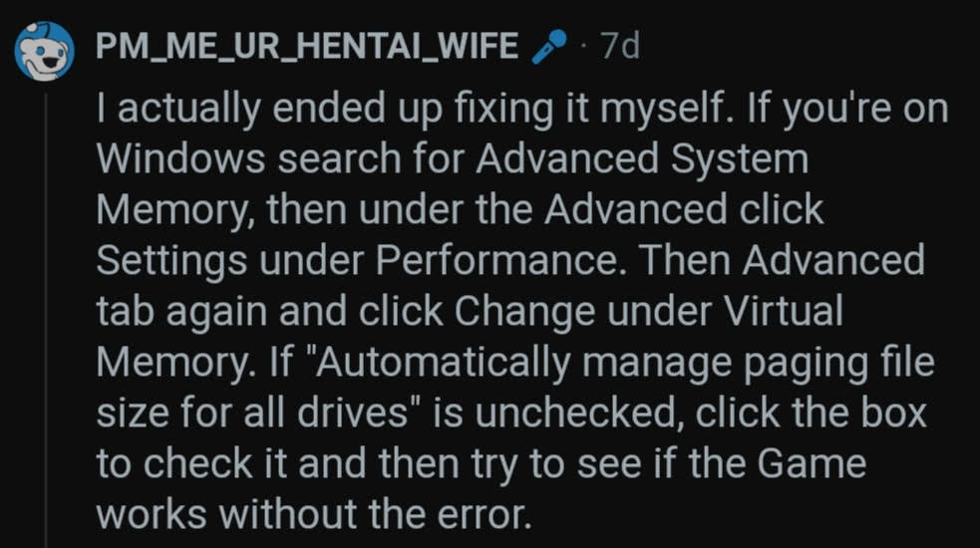Click the word "Game" in the comment
Image resolution: width=980 pixels, height=548 pixels.
[x=812, y=465]
